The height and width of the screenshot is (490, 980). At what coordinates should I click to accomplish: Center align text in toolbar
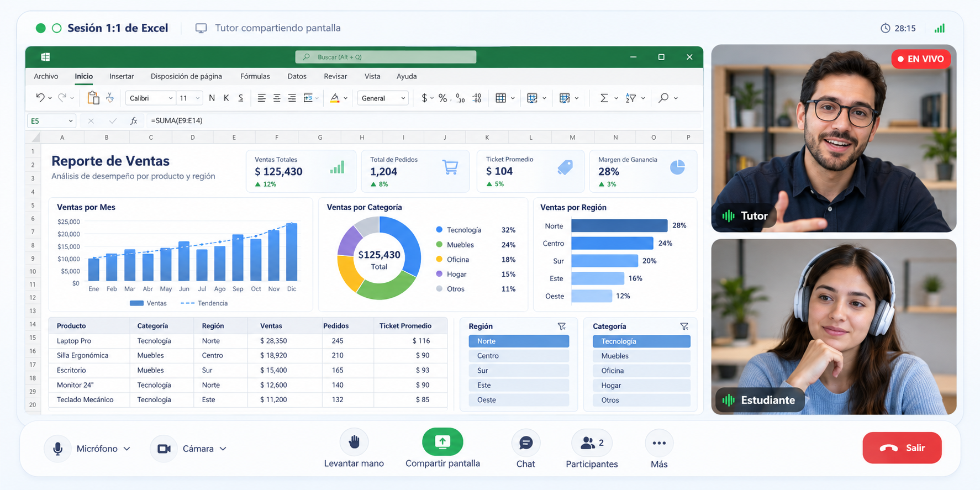(277, 98)
